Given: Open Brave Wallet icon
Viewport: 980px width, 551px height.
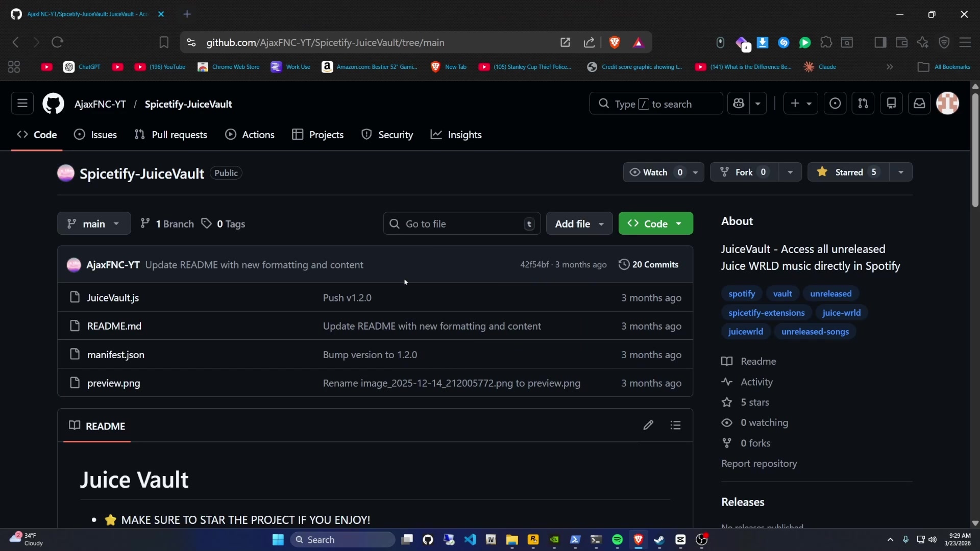Looking at the screenshot, I should point(901,42).
